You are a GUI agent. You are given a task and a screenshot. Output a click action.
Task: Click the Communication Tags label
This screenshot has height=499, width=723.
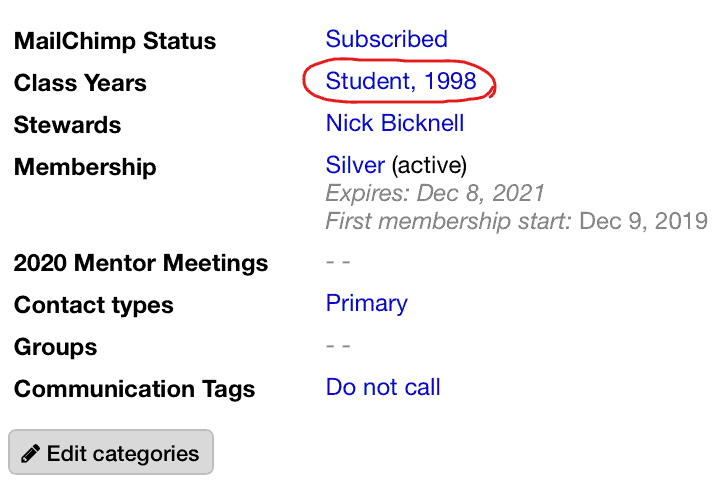(134, 389)
